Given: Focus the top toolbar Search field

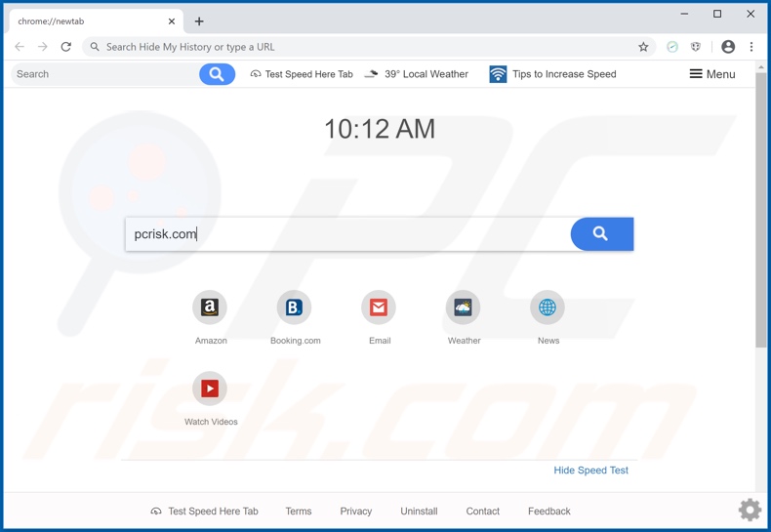Looking at the screenshot, I should tap(105, 74).
